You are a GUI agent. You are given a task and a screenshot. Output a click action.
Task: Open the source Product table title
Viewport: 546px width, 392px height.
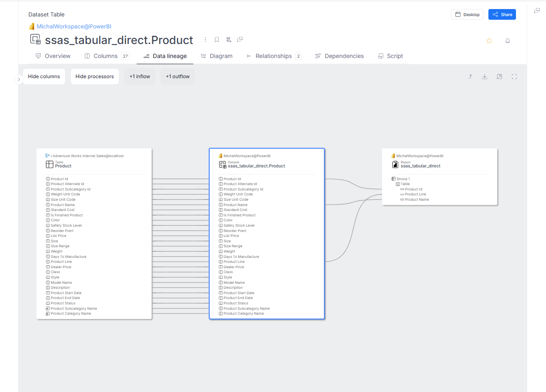(63, 166)
